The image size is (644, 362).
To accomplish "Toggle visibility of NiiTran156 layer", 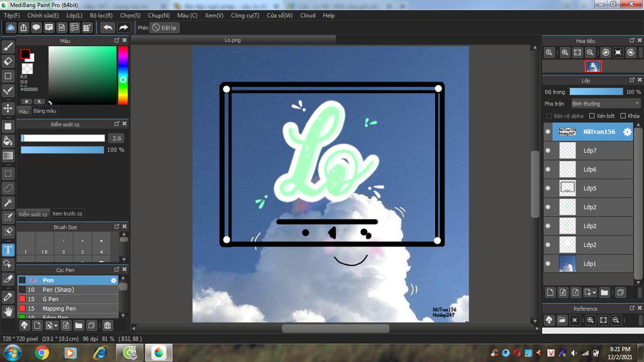I will (548, 132).
